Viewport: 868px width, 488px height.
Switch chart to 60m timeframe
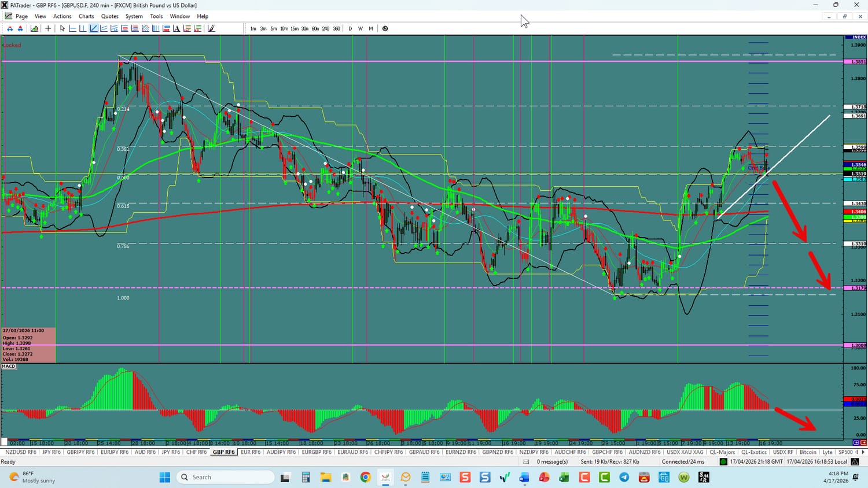[x=315, y=28]
